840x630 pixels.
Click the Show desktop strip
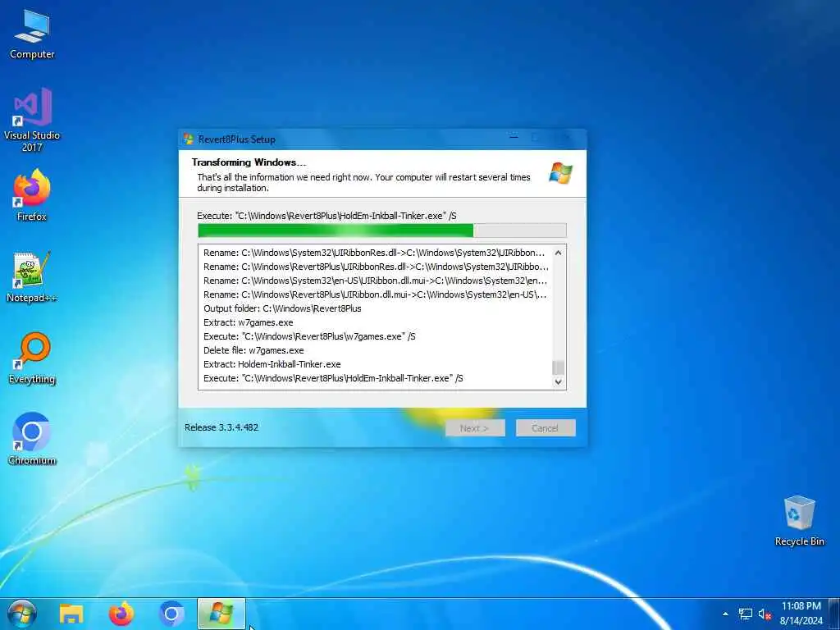835,614
